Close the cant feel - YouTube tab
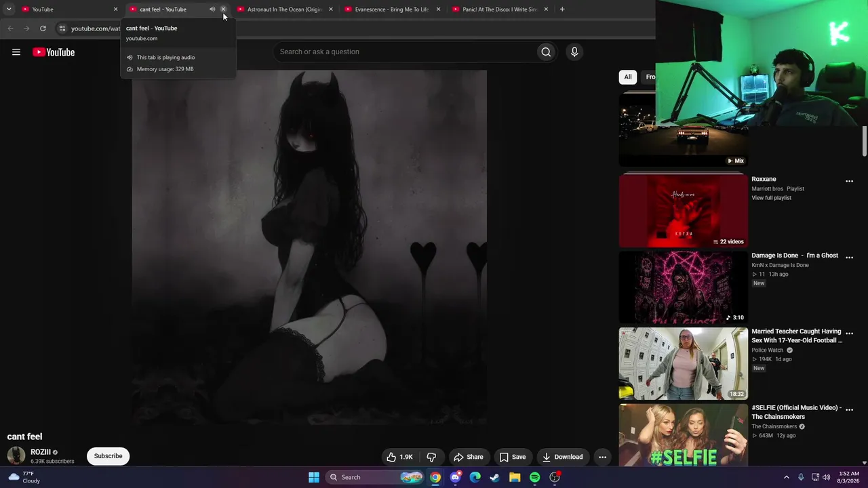The width and height of the screenshot is (868, 488). click(x=223, y=9)
